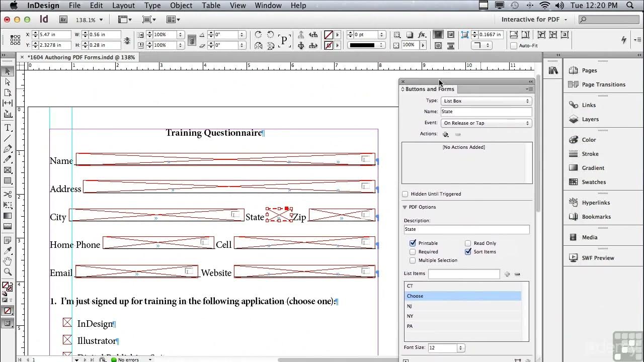644x362 pixels.
Task: Enable Hidden Until Triggered checkbox
Action: (406, 194)
